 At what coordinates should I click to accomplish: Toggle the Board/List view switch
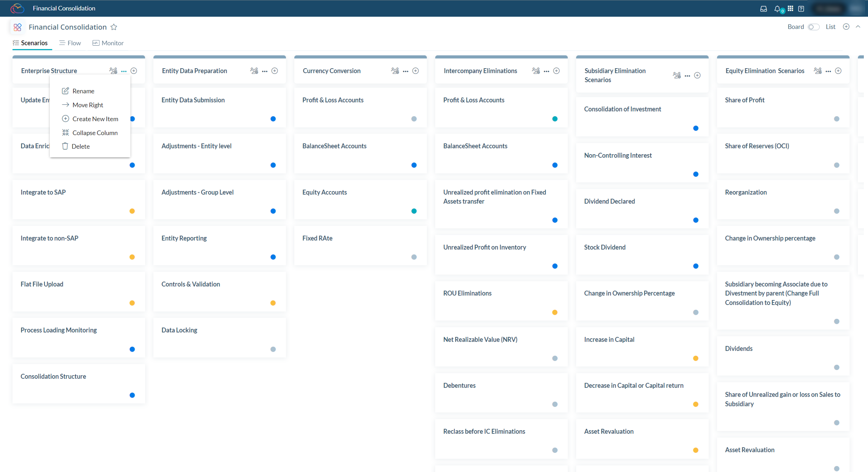click(813, 27)
